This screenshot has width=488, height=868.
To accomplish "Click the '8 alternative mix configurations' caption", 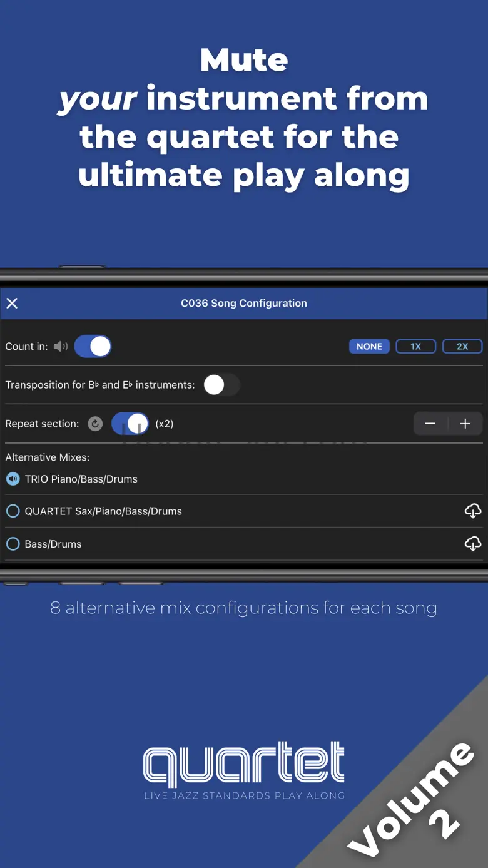I will (244, 608).
